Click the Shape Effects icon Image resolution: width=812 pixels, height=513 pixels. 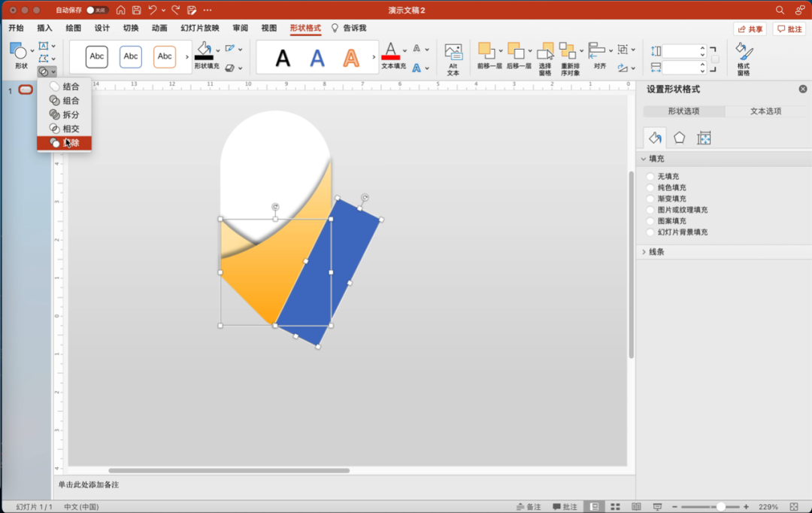230,68
